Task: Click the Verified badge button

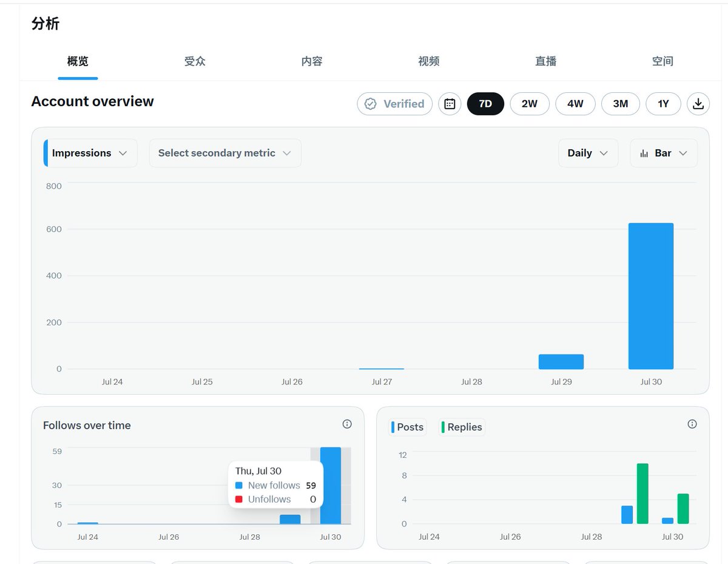Action: (395, 104)
